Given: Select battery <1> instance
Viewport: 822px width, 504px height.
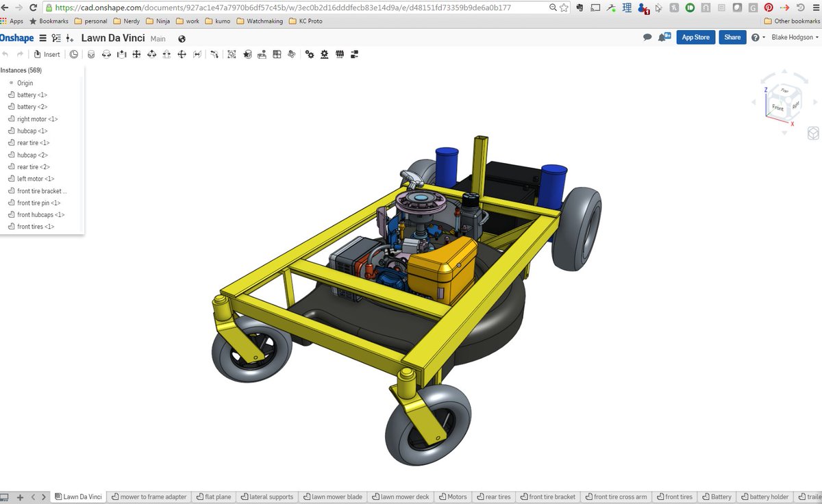Looking at the screenshot, I should click(x=32, y=95).
